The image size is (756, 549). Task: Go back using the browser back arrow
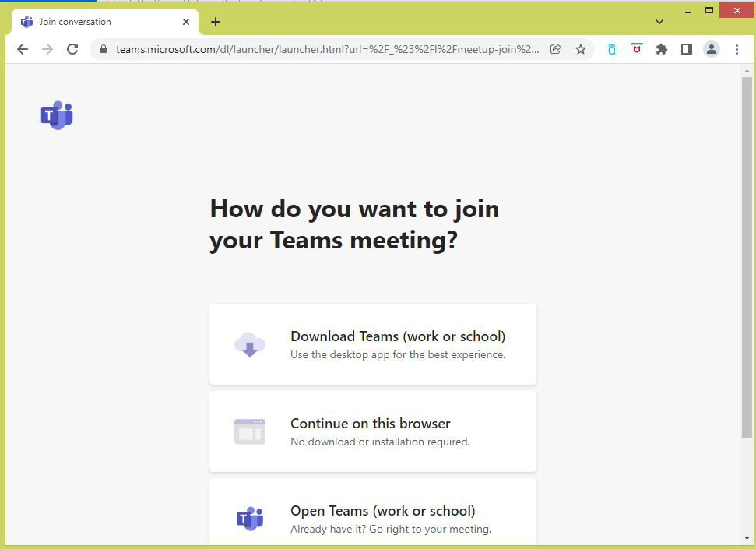pyautogui.click(x=23, y=49)
